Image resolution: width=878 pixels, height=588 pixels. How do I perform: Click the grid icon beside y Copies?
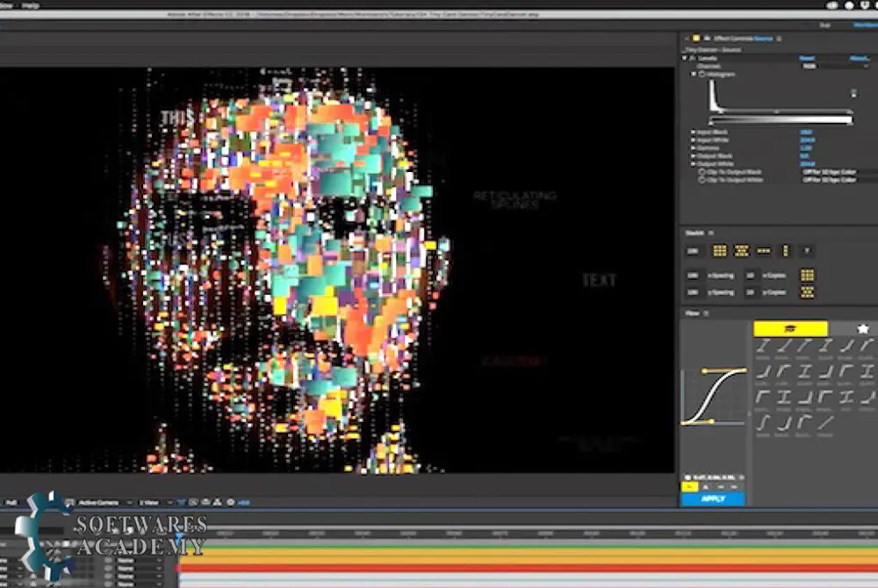pos(807,292)
